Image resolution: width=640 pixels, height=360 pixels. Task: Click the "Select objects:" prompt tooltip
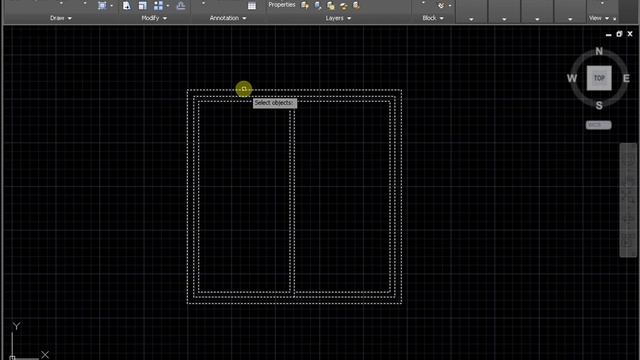pos(275,103)
